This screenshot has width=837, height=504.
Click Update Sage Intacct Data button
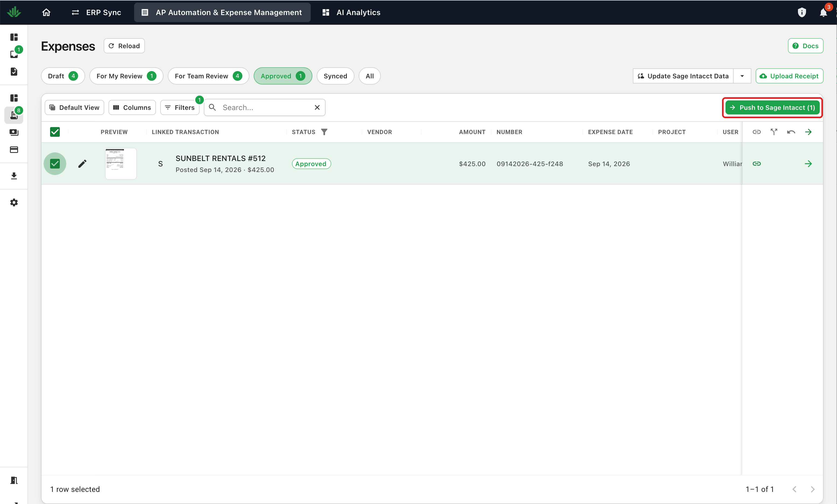[683, 76]
